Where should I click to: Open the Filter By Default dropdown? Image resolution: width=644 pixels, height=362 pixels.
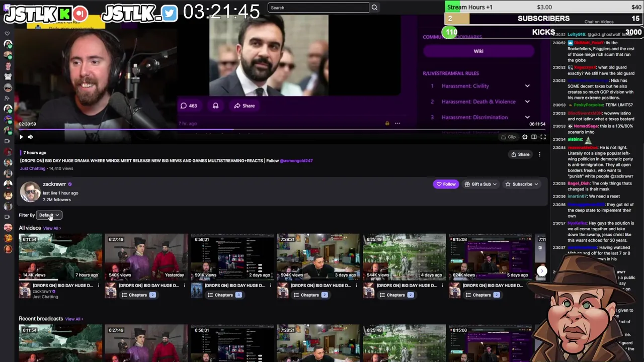(x=49, y=215)
